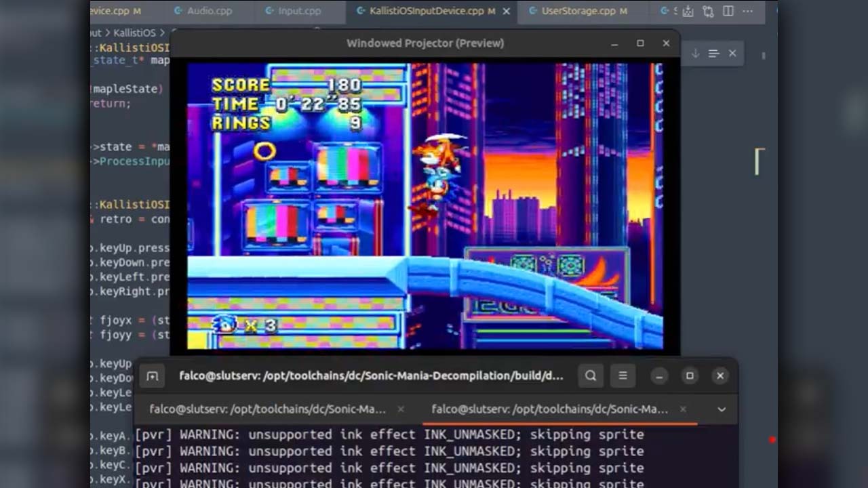Open the UserStorage.cpp tab

pos(578,11)
